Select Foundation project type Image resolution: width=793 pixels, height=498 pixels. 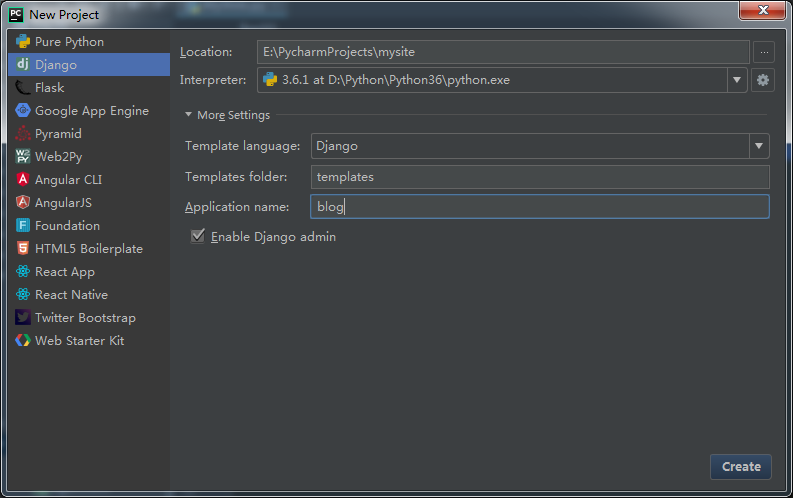pyautogui.click(x=89, y=225)
